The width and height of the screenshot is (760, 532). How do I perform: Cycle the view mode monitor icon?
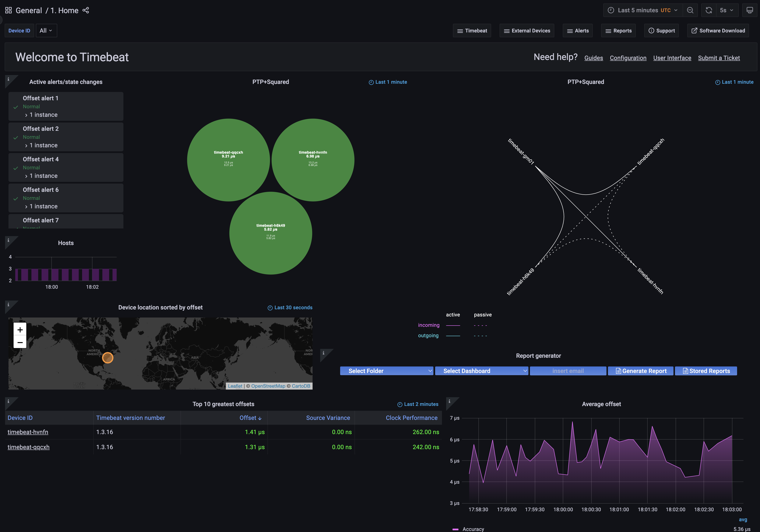pyautogui.click(x=750, y=10)
